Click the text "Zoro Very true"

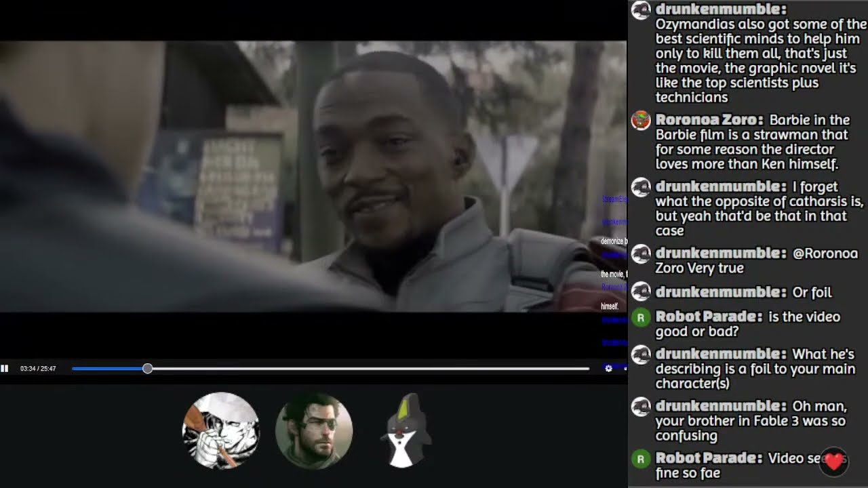700,268
